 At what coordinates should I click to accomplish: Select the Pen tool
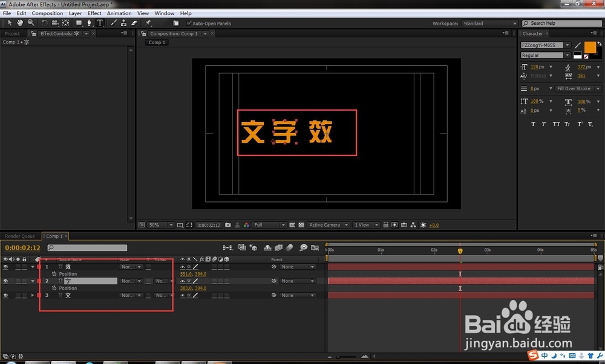tap(90, 23)
